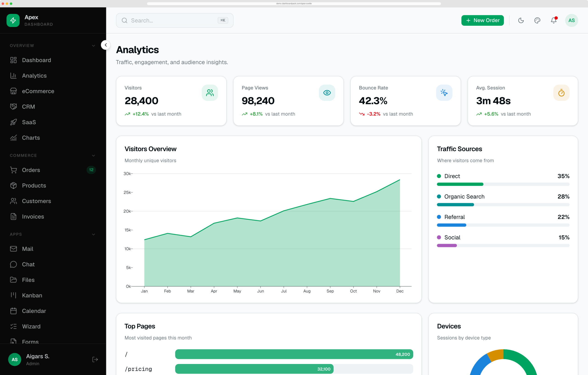Click the Dec data point on chart
This screenshot has width=588, height=375.
pos(400,180)
